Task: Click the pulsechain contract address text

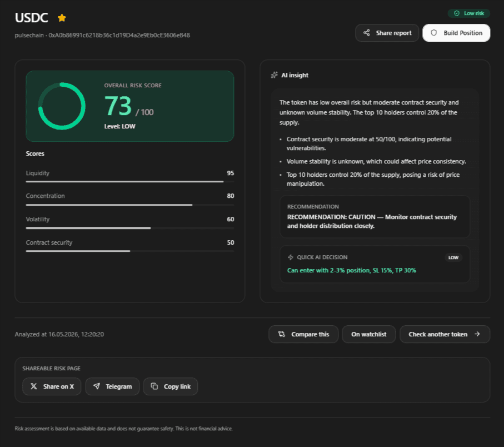Action: [102, 35]
